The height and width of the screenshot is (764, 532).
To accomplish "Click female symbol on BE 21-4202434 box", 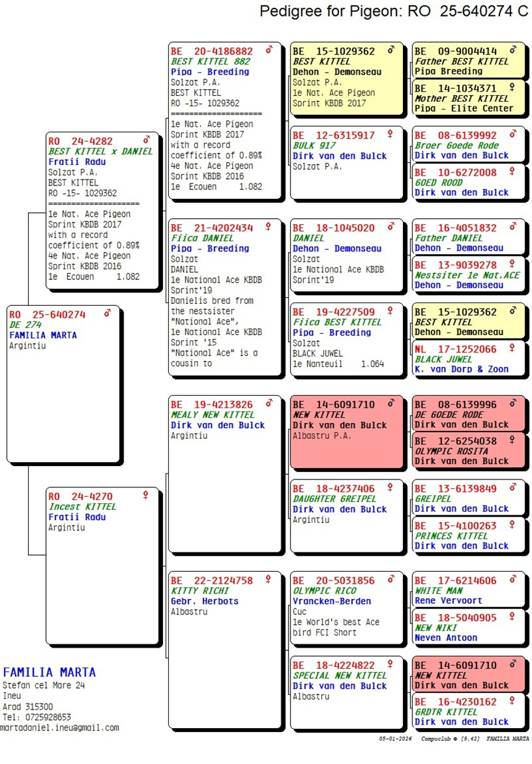I will click(x=269, y=227).
